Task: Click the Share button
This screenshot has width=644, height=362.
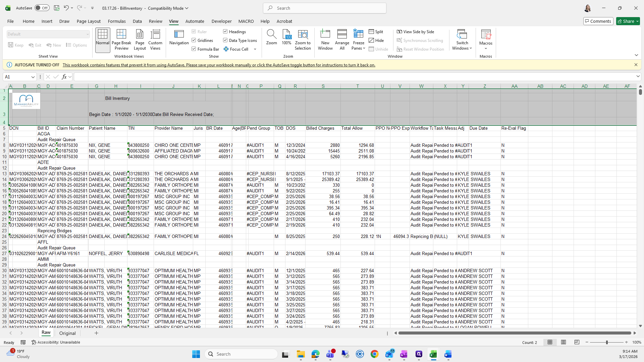Action: (x=628, y=21)
